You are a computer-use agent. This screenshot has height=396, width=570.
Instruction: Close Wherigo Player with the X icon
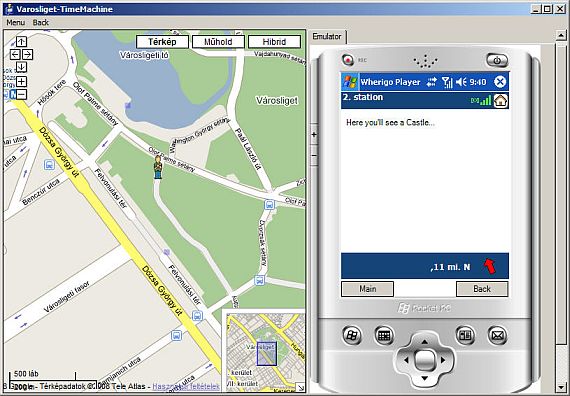point(500,82)
